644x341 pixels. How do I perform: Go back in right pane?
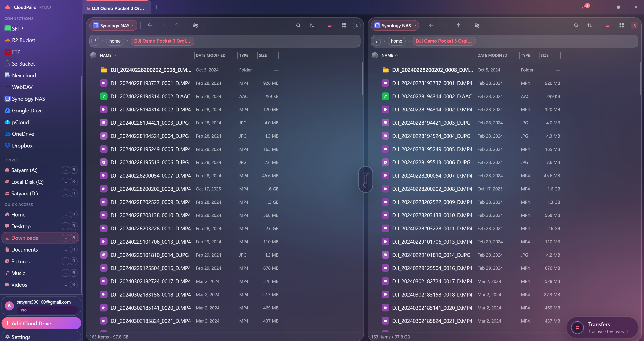pos(431,26)
